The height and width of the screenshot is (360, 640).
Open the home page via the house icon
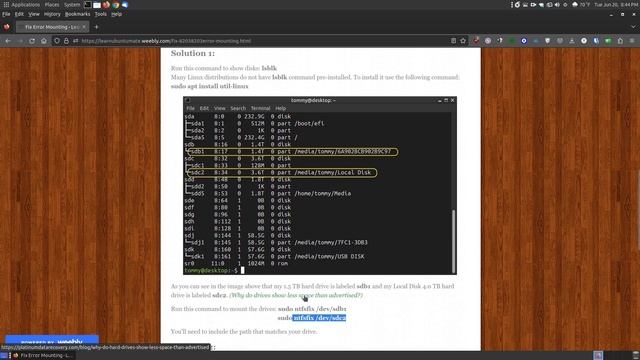44,41
